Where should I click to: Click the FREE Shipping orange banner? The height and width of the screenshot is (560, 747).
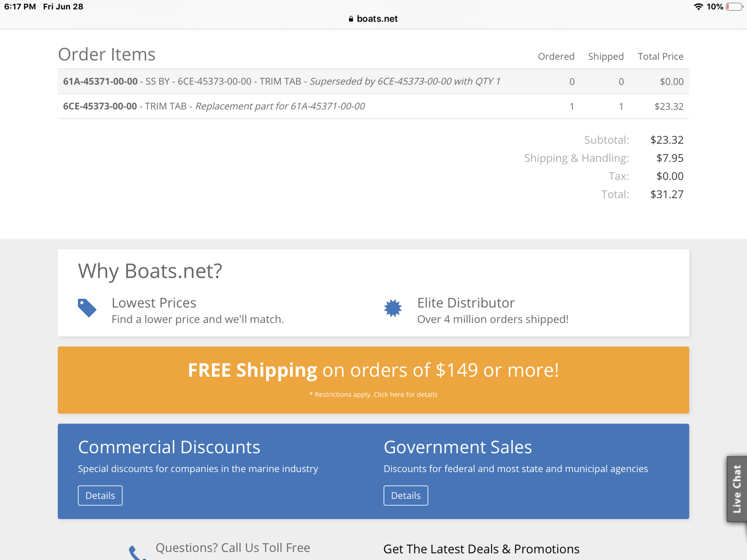click(373, 380)
